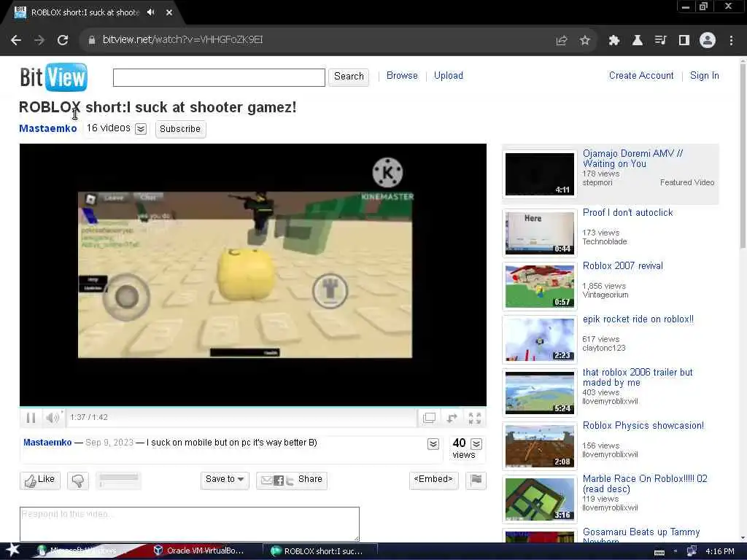Image resolution: width=747 pixels, height=560 pixels.
Task: Open the Ojamajo Doremi AMV thumbnail
Action: [x=540, y=174]
